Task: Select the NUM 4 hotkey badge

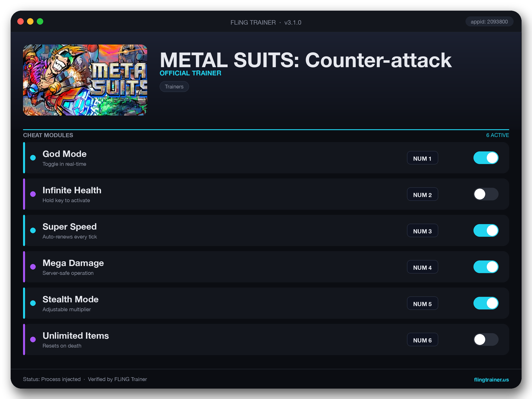Action: 422,267
